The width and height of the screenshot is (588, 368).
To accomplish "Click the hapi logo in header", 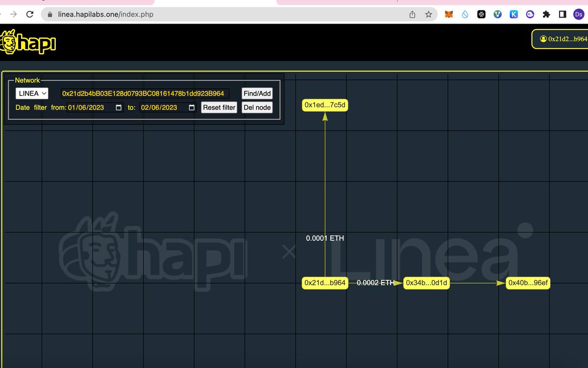I will [28, 42].
